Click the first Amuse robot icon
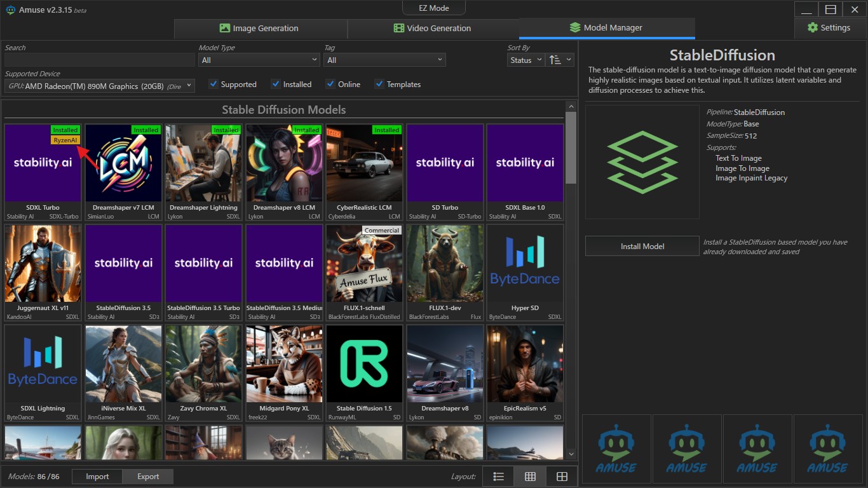Viewport: 868px width, 488px height. (x=616, y=449)
